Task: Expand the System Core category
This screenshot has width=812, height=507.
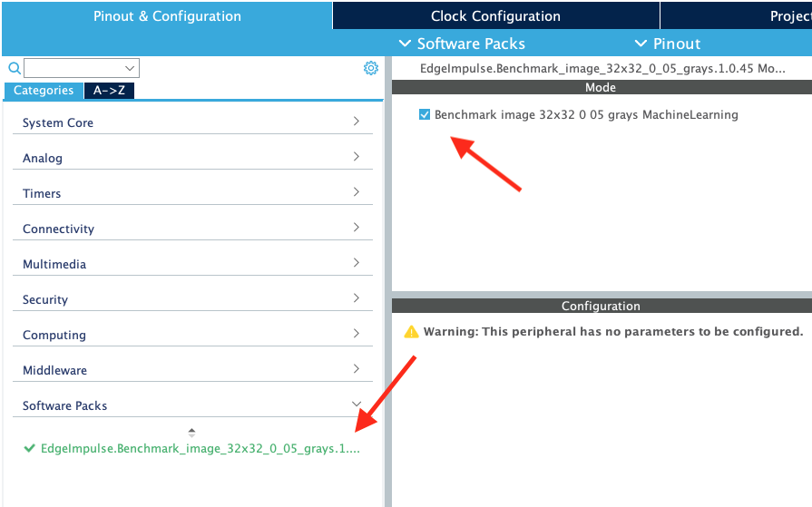Action: point(192,122)
